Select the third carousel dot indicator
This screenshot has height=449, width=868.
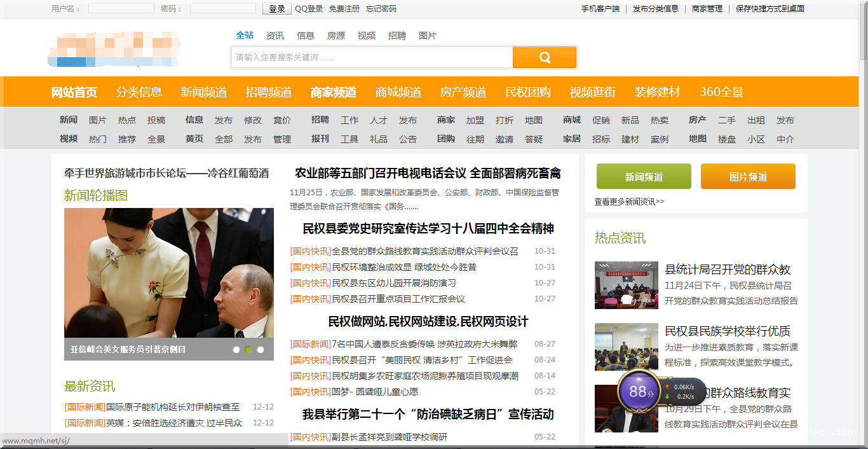pyautogui.click(x=261, y=349)
